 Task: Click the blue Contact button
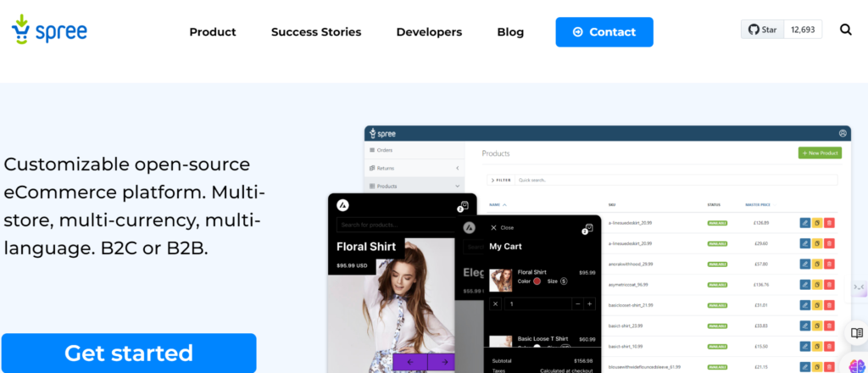coord(604,32)
